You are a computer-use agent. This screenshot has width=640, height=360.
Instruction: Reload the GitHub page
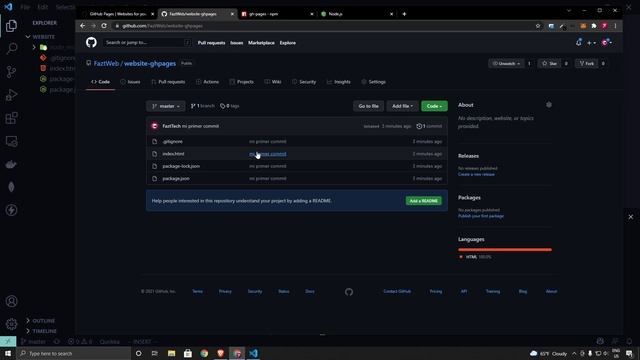[x=104, y=26]
